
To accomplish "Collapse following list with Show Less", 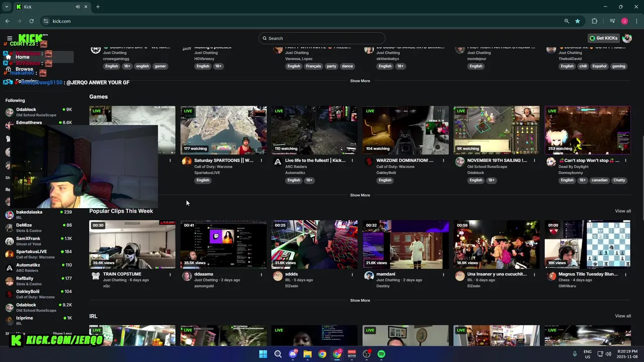I will click(62, 333).
